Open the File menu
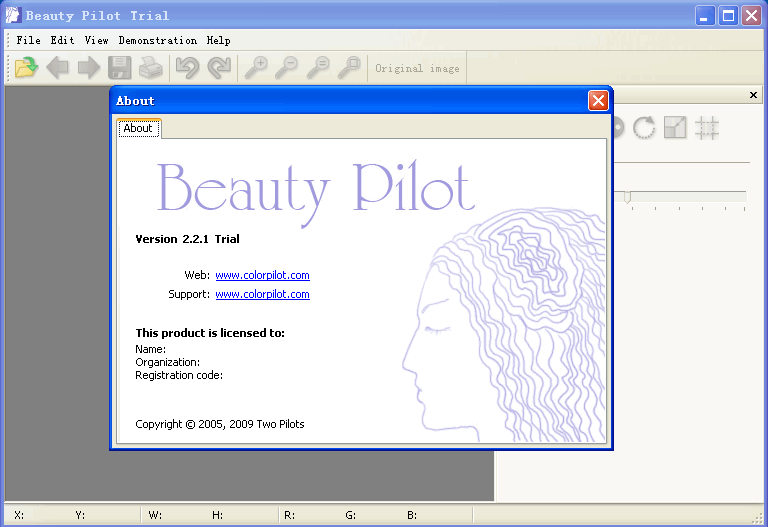 click(28, 40)
